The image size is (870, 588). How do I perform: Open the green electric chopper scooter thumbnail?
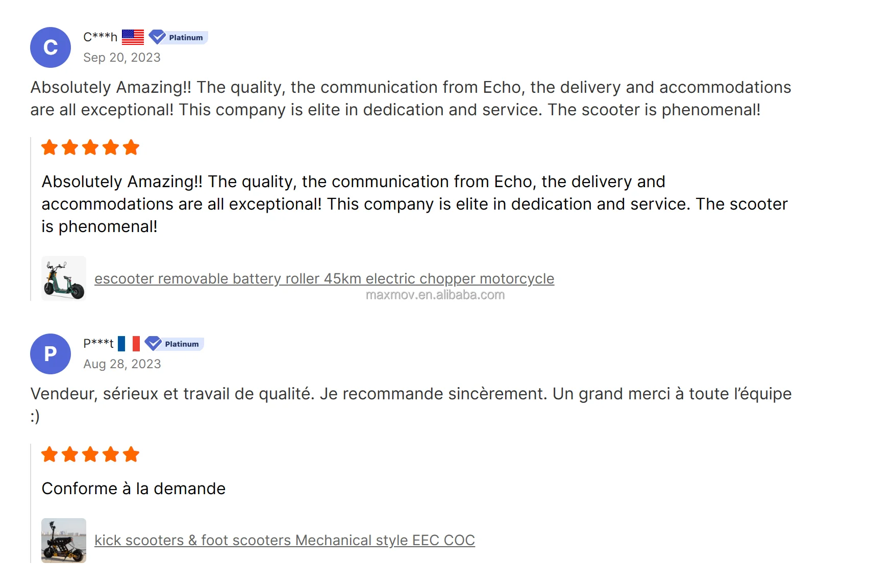pos(64,278)
